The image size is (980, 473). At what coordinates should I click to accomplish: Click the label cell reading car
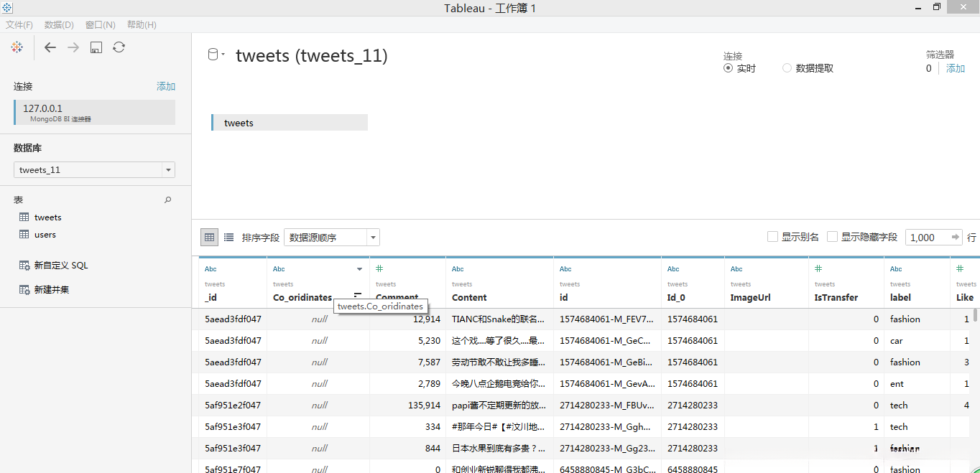(x=897, y=341)
